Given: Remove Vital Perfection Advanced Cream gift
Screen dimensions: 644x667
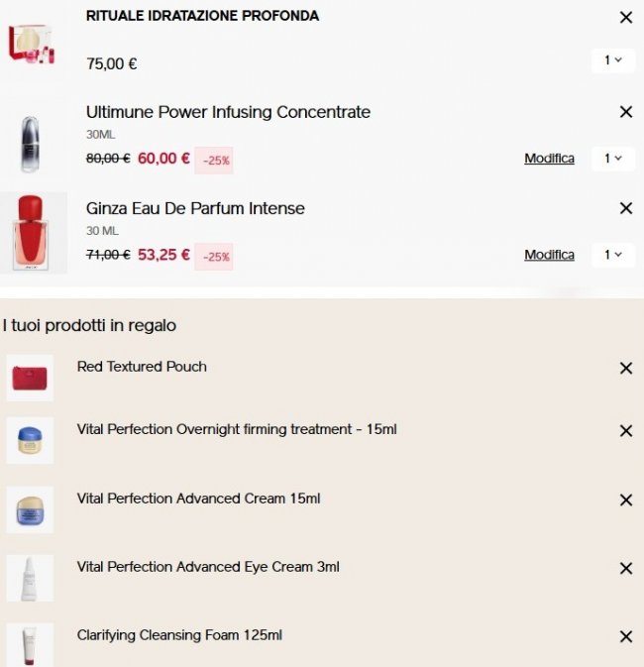Looking at the screenshot, I should [x=625, y=500].
